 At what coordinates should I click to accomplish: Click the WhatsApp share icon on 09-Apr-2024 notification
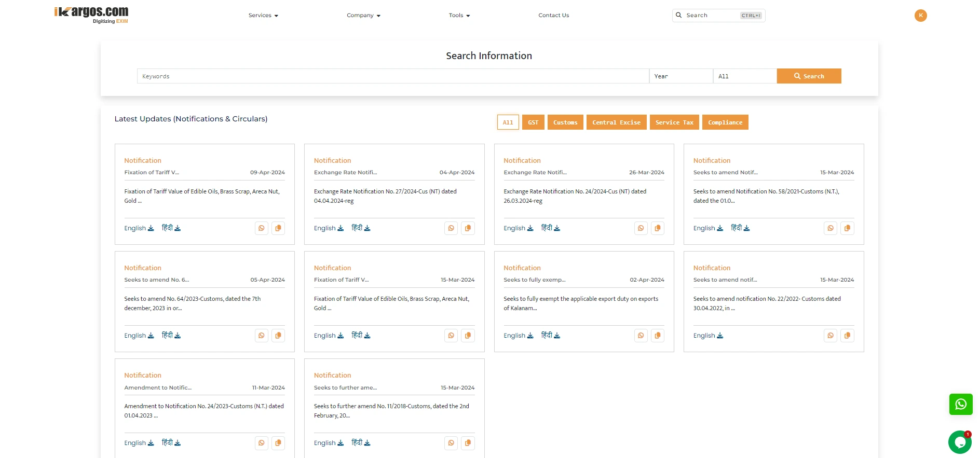tap(261, 228)
